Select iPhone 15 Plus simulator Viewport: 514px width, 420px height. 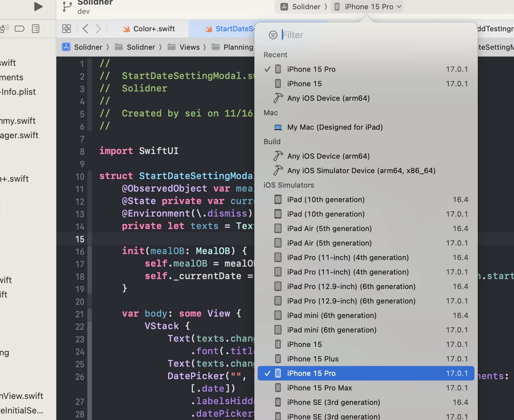(x=366, y=359)
